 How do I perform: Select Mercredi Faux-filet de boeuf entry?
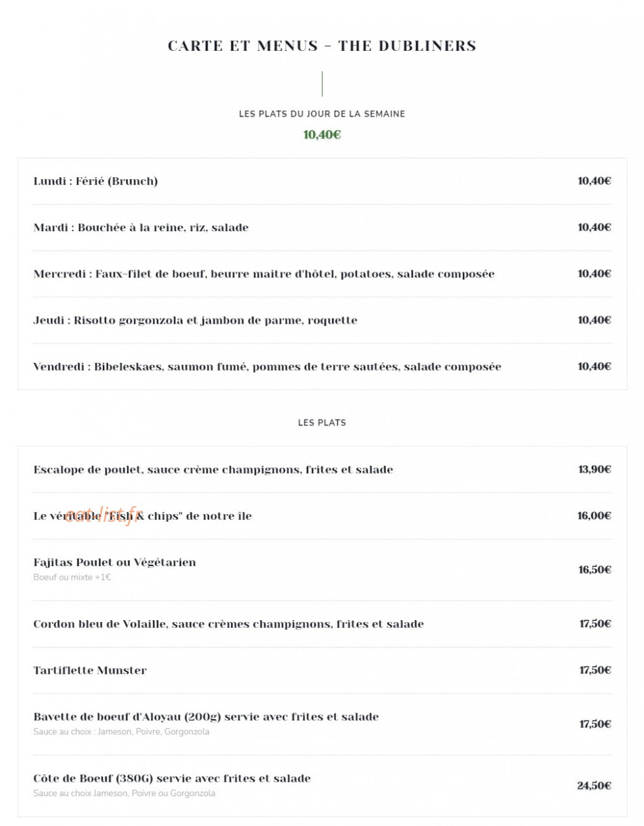click(x=264, y=274)
